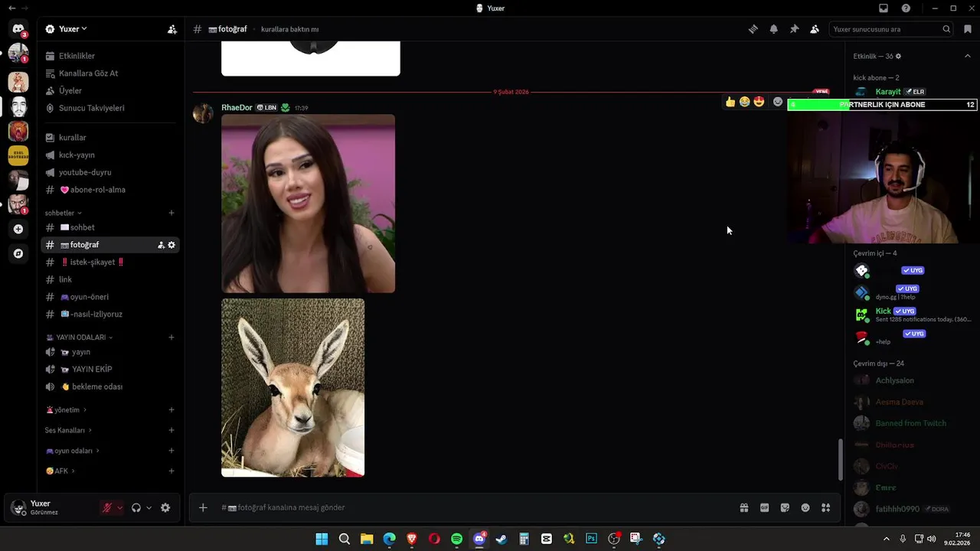The height and width of the screenshot is (551, 980).
Task: Show pinned messages
Action: pyautogui.click(x=794, y=29)
